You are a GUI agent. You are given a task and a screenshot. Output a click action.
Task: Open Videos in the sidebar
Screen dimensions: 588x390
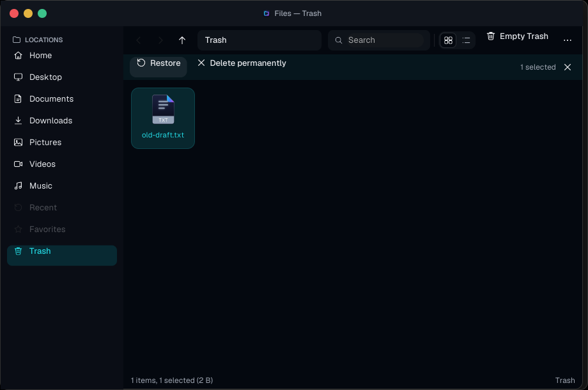click(62, 164)
